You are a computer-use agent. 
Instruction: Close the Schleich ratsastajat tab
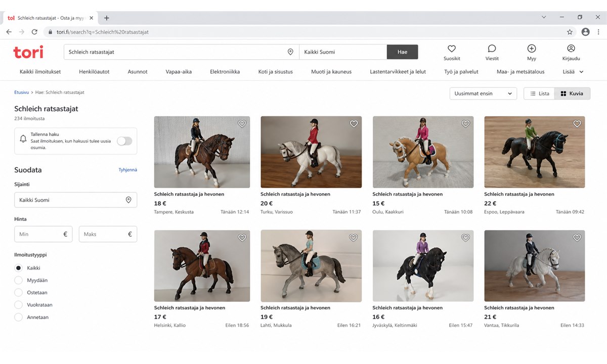[x=91, y=18]
